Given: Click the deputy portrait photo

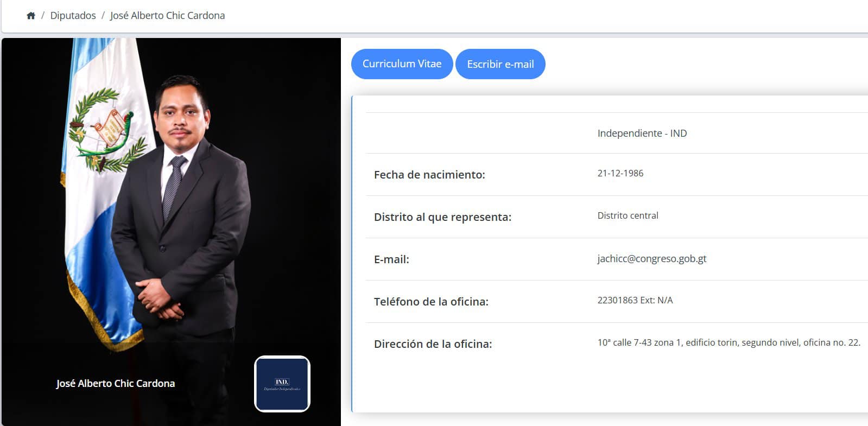Looking at the screenshot, I should coord(179,206).
